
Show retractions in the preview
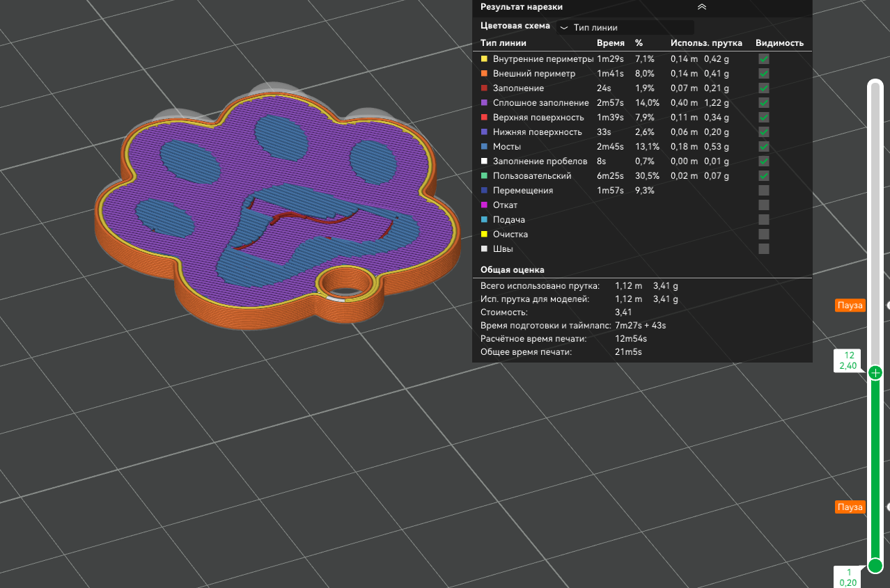click(763, 205)
